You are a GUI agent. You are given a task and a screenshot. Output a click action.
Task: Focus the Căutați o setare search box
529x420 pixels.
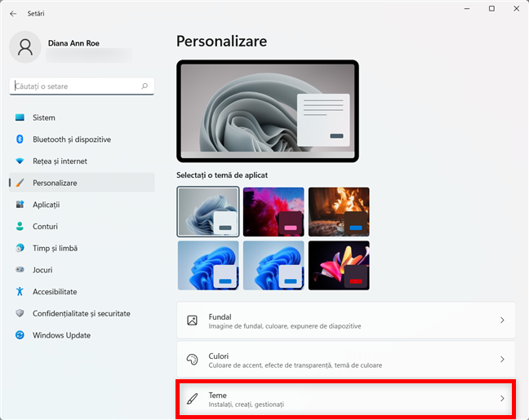82,86
